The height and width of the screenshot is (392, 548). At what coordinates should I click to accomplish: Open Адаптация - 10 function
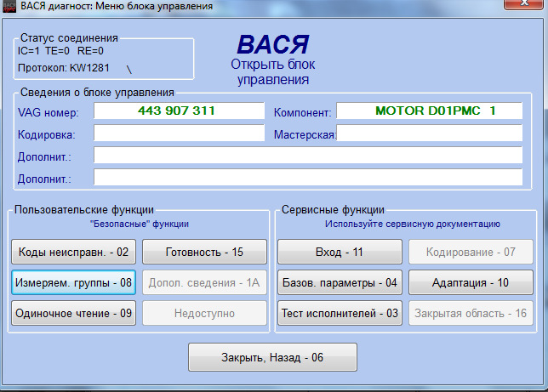471,282
